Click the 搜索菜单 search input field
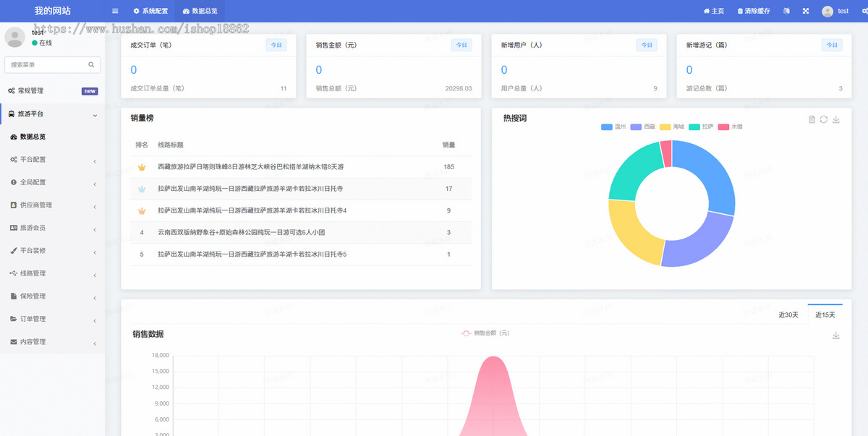The image size is (868, 436). [x=47, y=64]
